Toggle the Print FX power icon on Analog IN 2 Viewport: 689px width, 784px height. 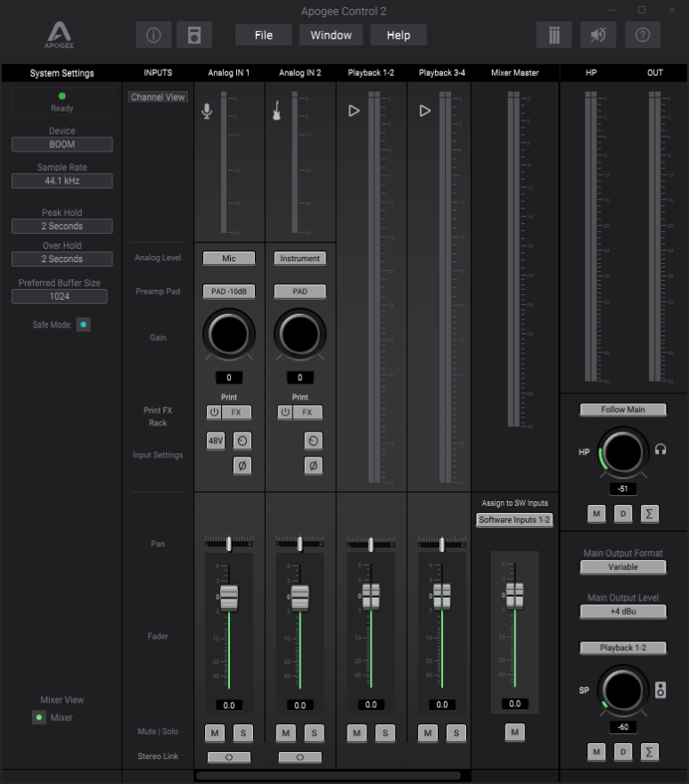point(285,412)
